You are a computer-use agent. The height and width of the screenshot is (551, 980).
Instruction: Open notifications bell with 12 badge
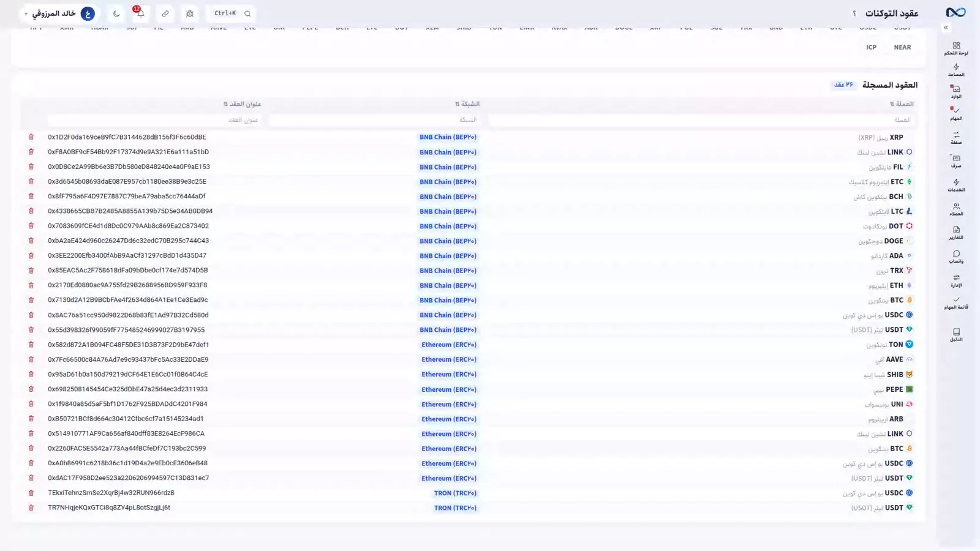tap(140, 13)
